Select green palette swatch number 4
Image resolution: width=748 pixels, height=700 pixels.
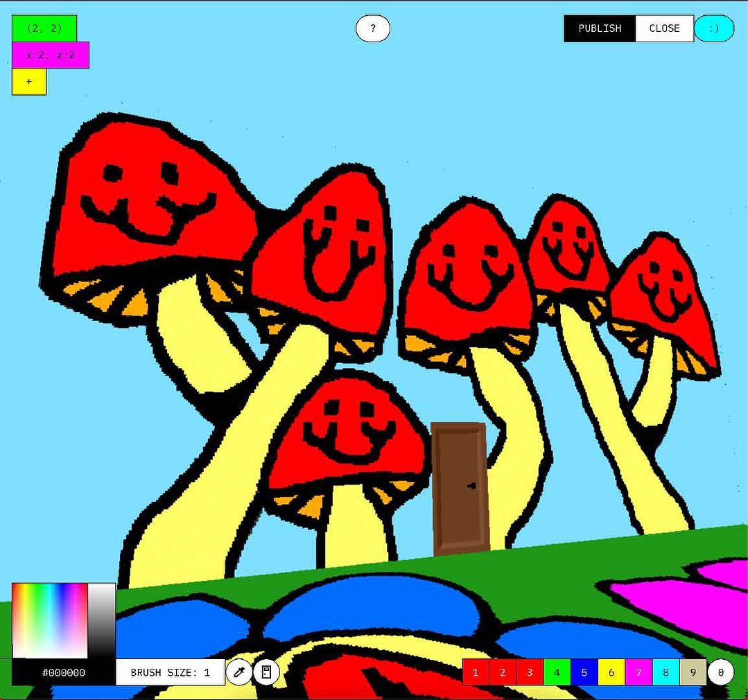click(557, 672)
